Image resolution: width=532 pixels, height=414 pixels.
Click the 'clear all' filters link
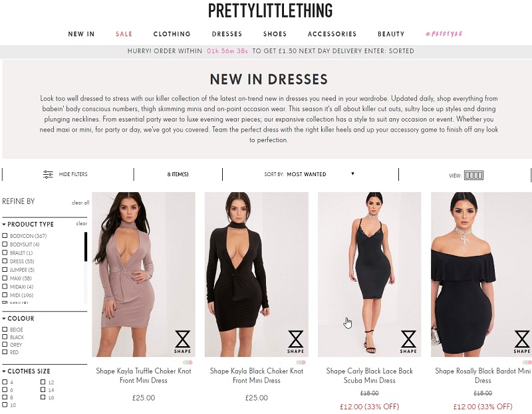coord(80,203)
